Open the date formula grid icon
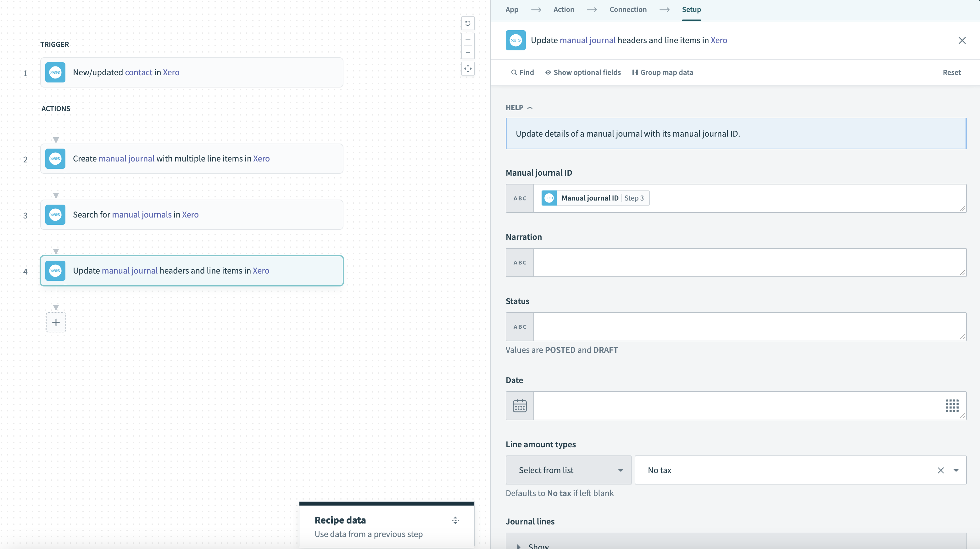The width and height of the screenshot is (980, 549). pyautogui.click(x=952, y=406)
